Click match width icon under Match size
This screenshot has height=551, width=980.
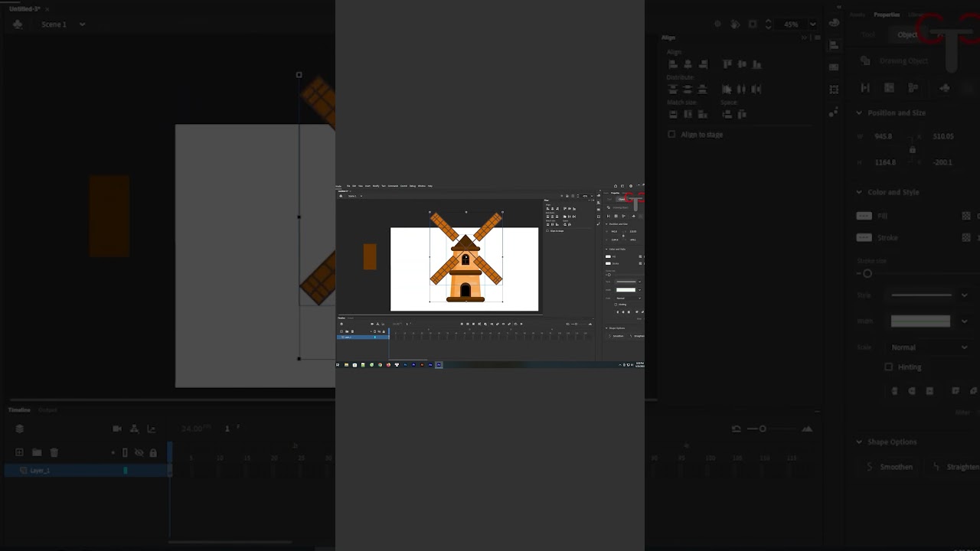click(x=674, y=114)
